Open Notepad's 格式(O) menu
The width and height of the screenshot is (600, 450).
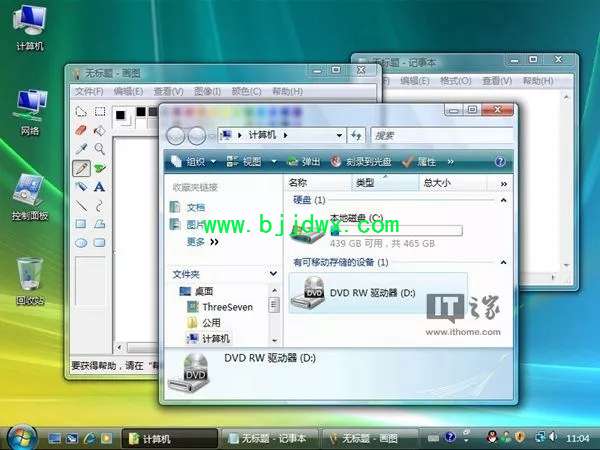tap(455, 81)
